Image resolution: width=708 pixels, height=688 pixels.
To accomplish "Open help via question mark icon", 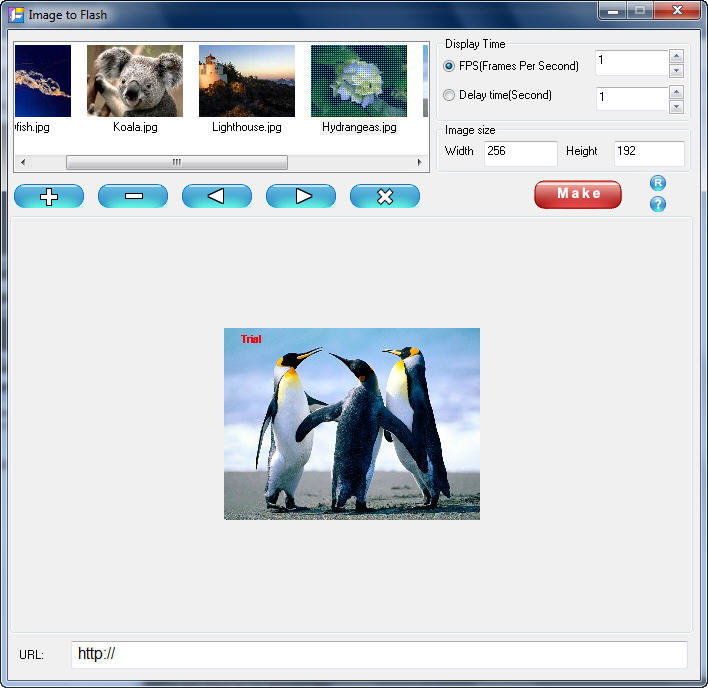I will pos(658,204).
